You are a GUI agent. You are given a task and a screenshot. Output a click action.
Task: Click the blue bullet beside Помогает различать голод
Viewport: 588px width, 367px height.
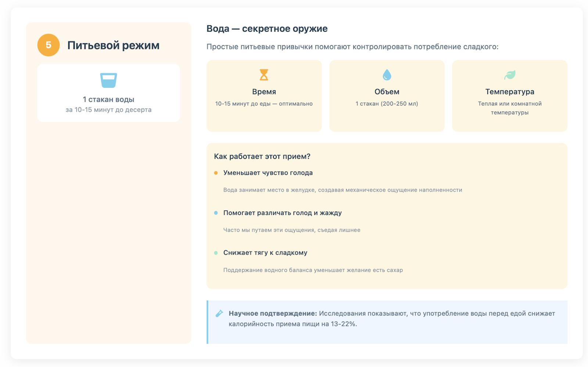coord(216,213)
